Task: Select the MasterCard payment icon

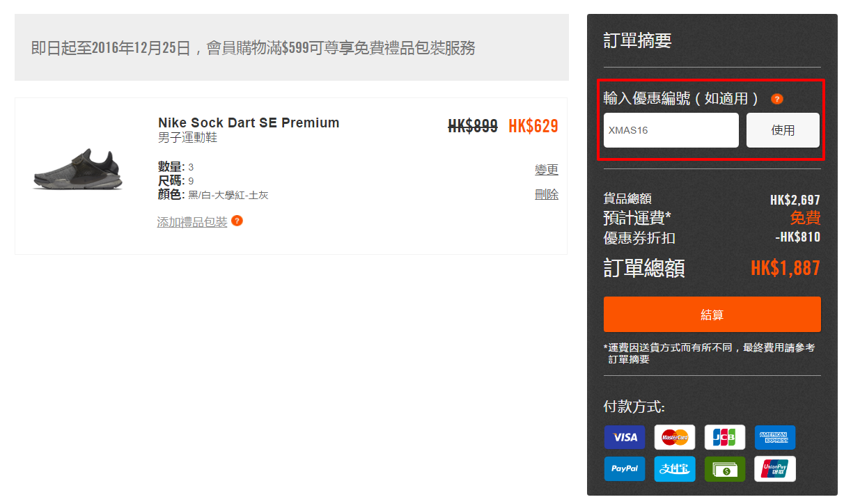Action: pyautogui.click(x=675, y=437)
